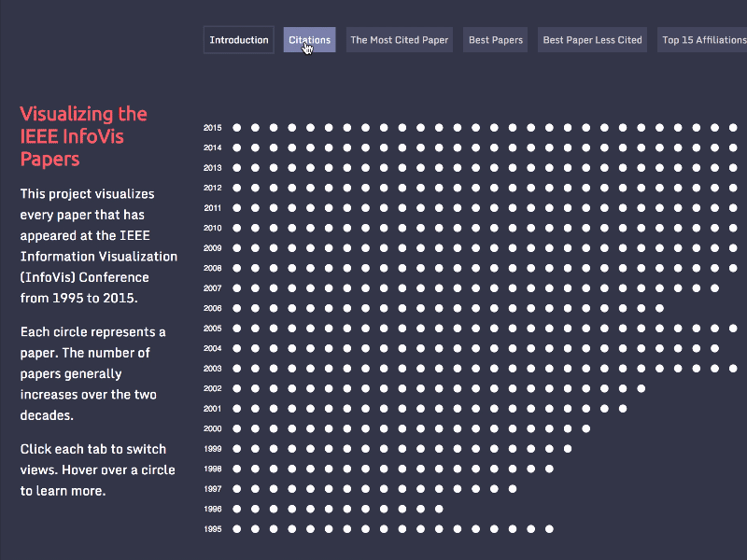
Task: View the Top 15 Affiliations tab
Action: (x=705, y=39)
